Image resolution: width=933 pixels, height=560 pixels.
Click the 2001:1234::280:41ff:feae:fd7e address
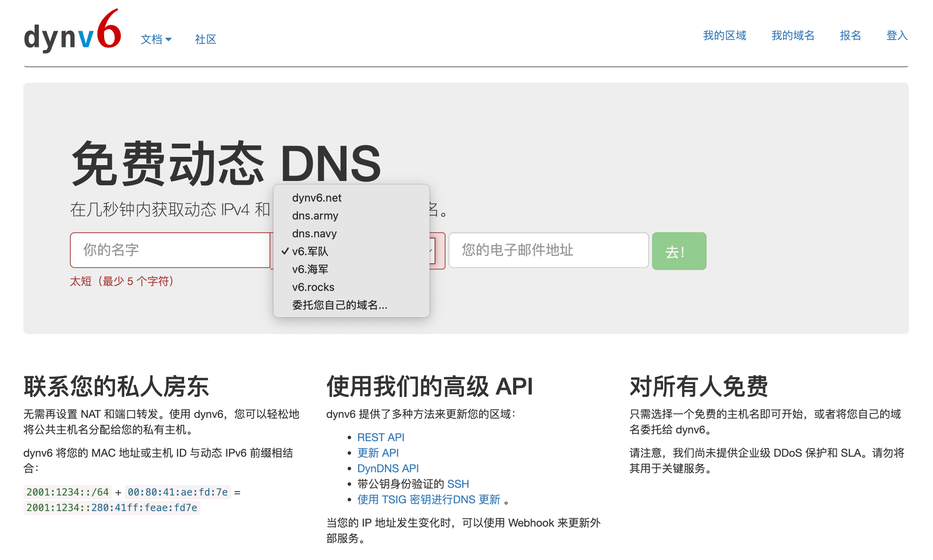(112, 508)
